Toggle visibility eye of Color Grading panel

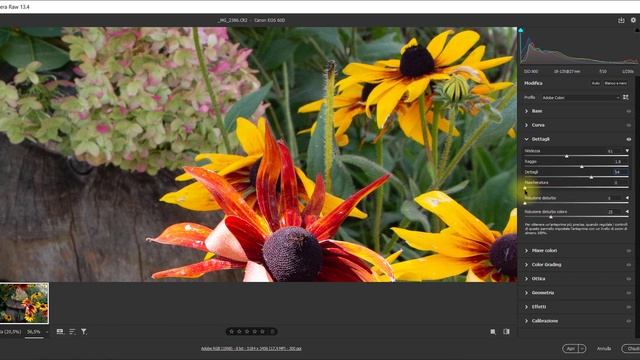click(629, 264)
